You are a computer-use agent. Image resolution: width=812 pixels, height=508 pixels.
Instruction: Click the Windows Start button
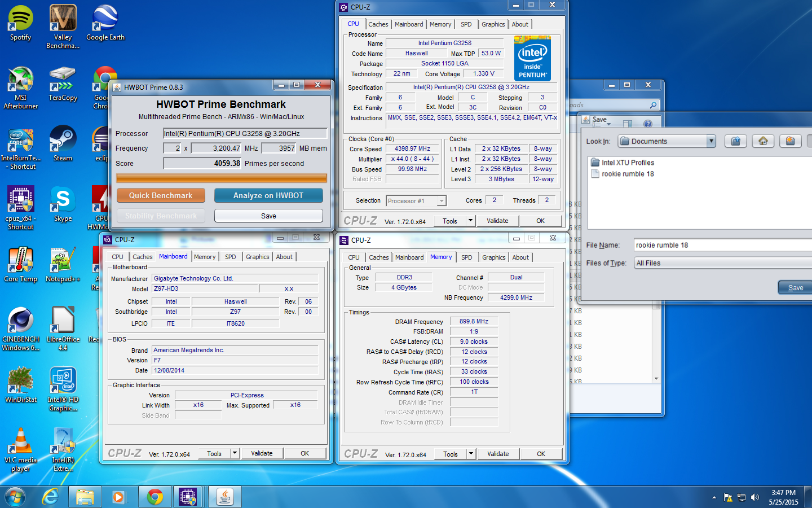(15, 497)
